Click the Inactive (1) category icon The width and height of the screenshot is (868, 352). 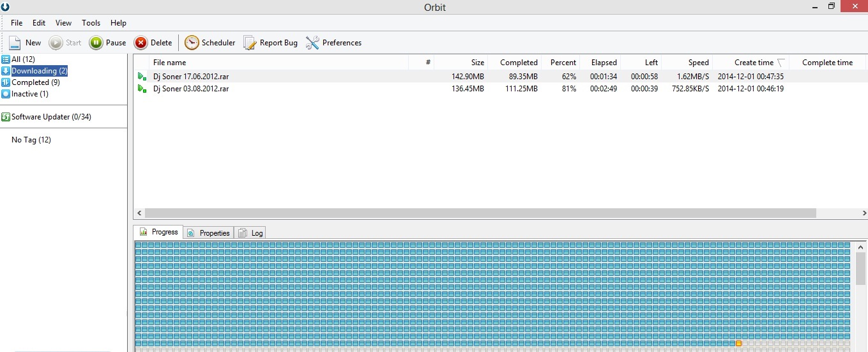click(x=6, y=94)
